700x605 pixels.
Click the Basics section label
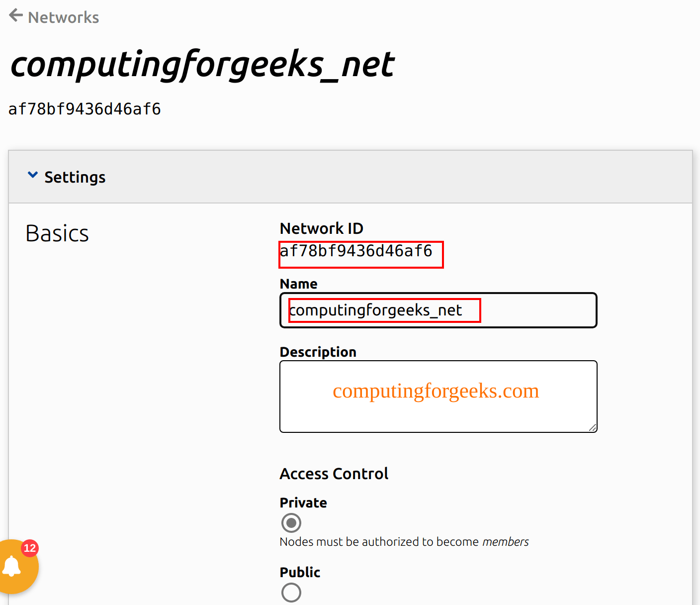pos(57,232)
